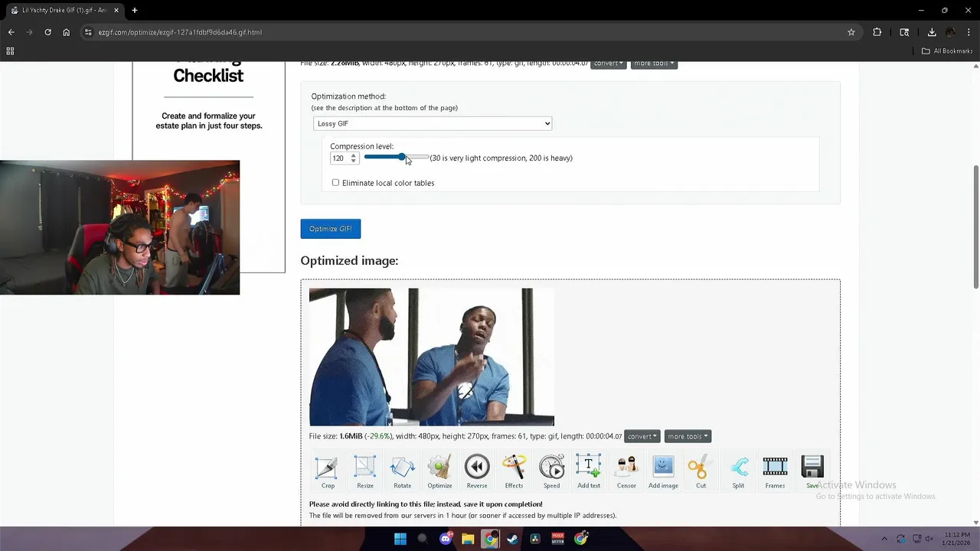Open a new browser tab
Viewport: 980px width, 551px height.
point(135,10)
